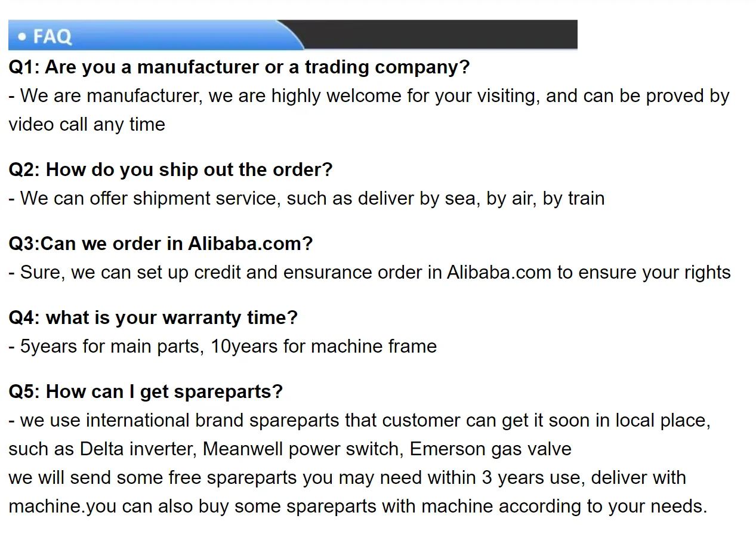The image size is (756, 534).
Task: Click the free spareparts within 3 years line
Action: point(347,478)
